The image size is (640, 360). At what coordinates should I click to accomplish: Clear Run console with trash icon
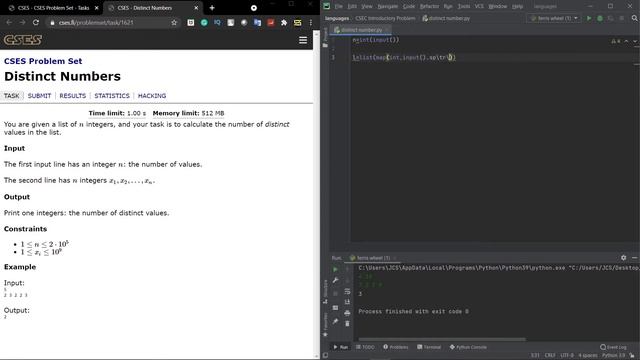pos(347,323)
